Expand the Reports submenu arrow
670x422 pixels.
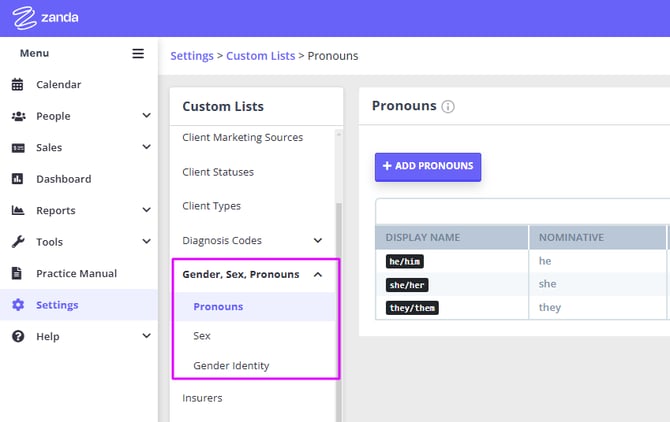146,210
